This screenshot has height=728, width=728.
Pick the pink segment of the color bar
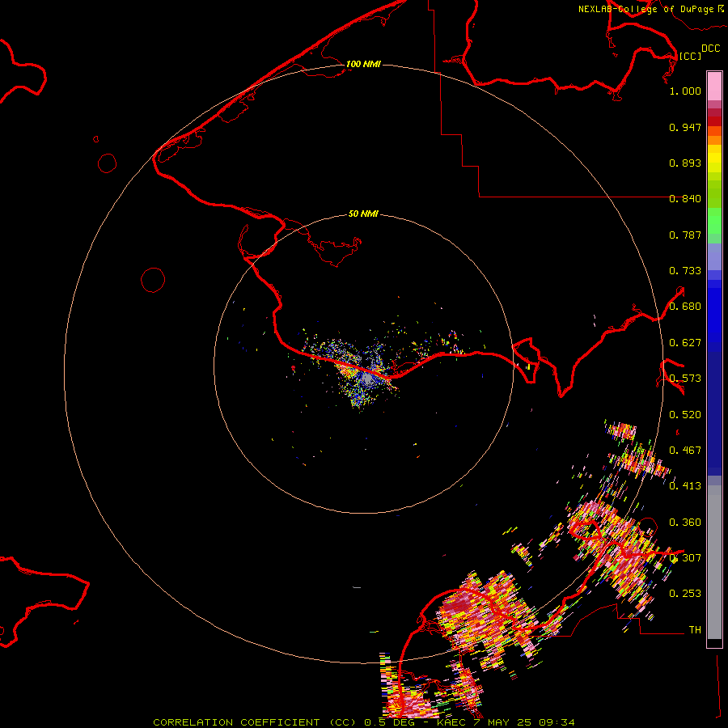pyautogui.click(x=714, y=87)
